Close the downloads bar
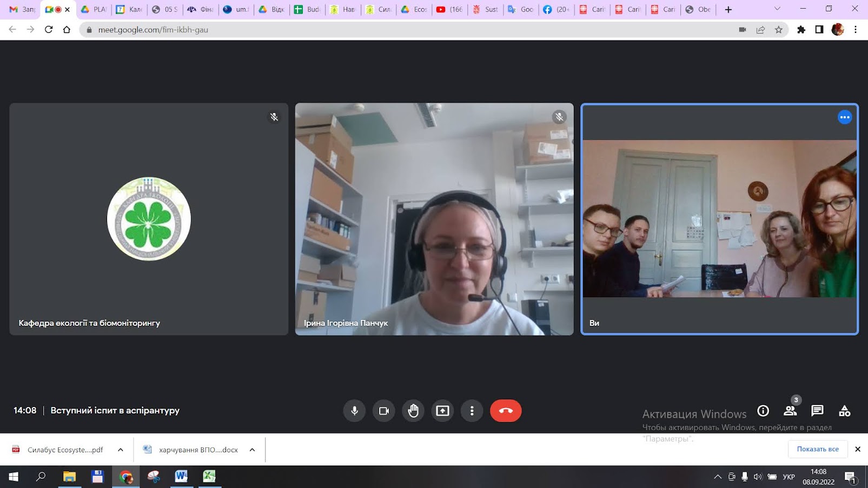Image resolution: width=868 pixels, height=488 pixels. (x=858, y=449)
